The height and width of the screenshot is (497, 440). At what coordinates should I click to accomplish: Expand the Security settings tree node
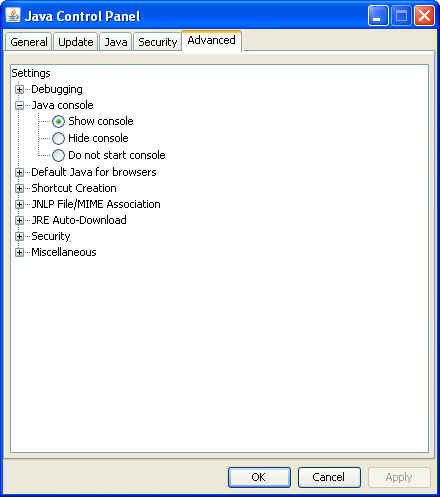click(19, 236)
